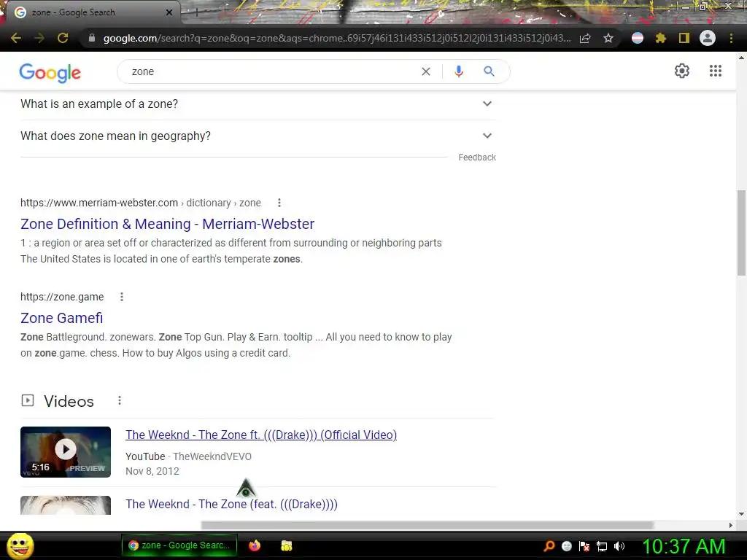Viewport: 747px width, 560px height.
Task: Open options for zone.game result
Action: (122, 297)
